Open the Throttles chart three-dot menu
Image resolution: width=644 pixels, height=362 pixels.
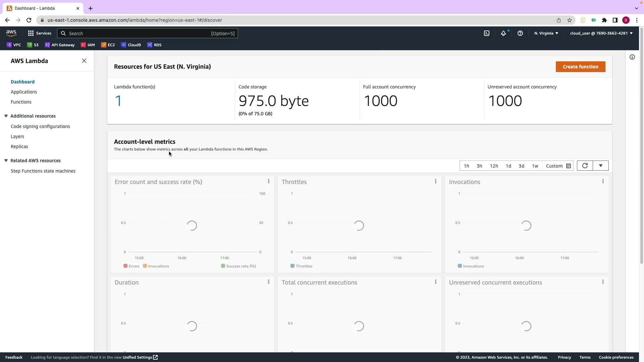tap(435, 181)
